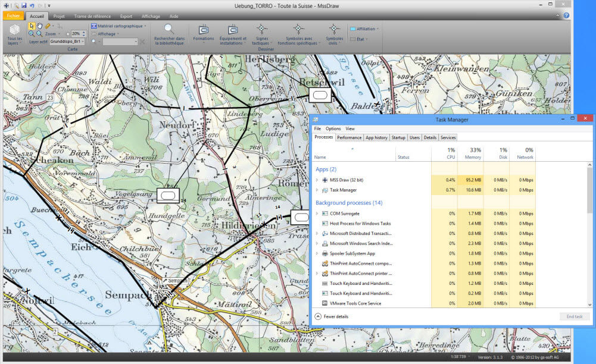Click the 20% zoom field
The image size is (596, 364).
[76, 34]
